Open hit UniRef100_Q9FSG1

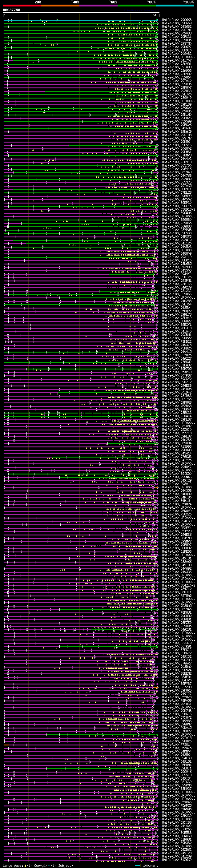pyautogui.click(x=177, y=37)
